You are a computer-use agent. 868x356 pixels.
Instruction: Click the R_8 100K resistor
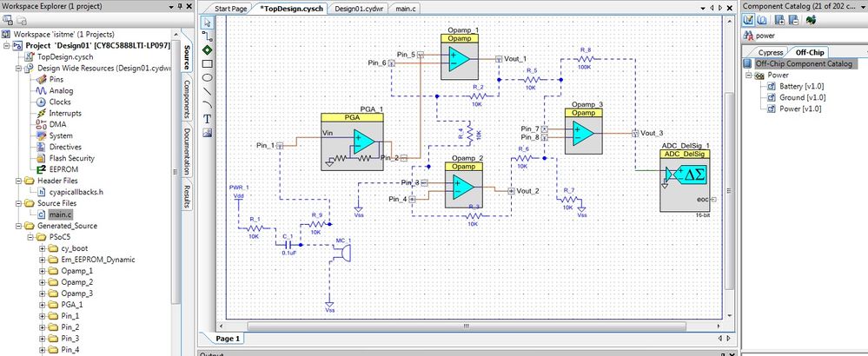pos(586,57)
